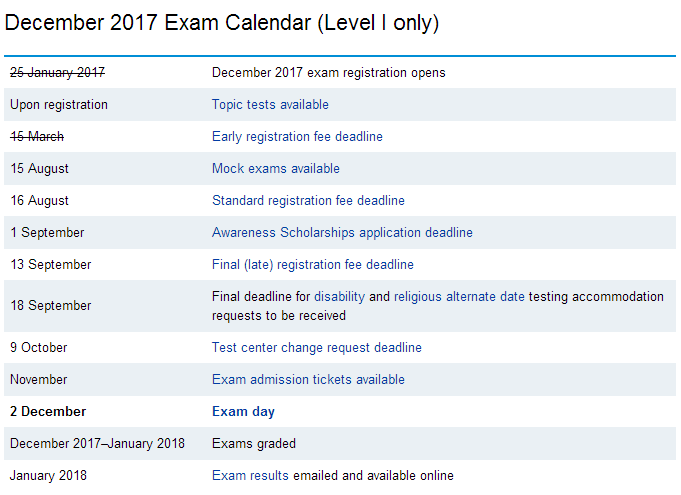This screenshot has width=681, height=495.
Task: Click Exam admission tickets available link
Action: 308,379
